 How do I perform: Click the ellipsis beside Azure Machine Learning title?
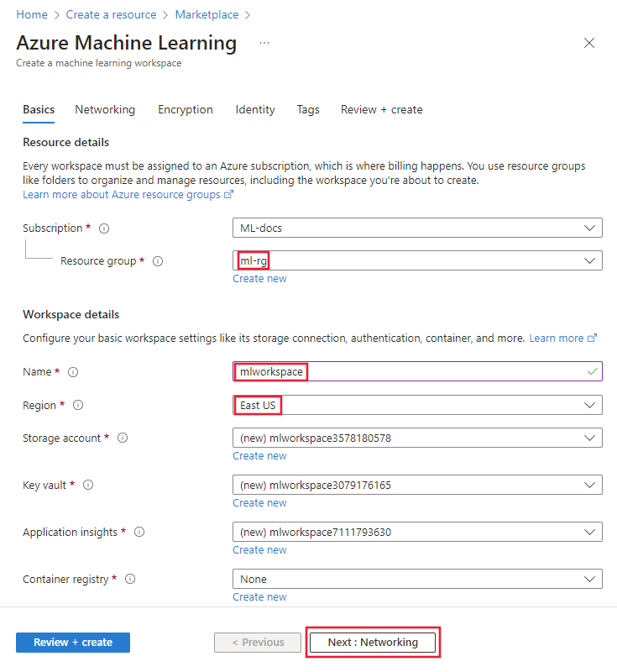coord(264,43)
